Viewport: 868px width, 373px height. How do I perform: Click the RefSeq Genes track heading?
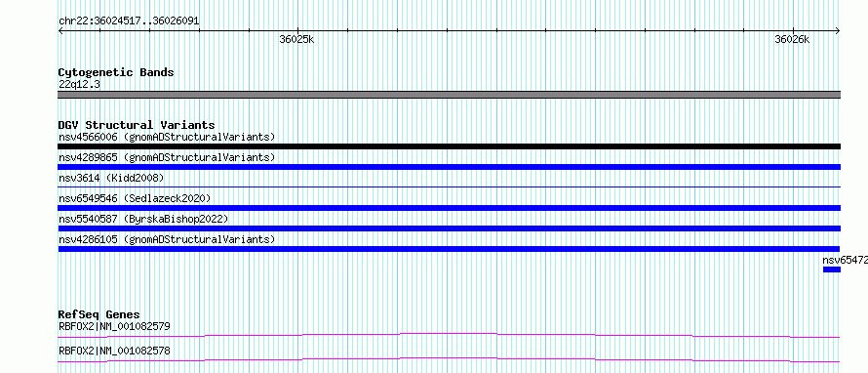point(99,314)
